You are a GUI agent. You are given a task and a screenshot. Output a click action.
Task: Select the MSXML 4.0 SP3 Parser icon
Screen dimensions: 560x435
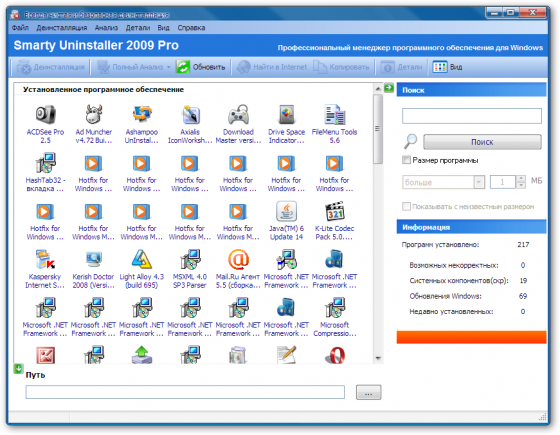click(190, 259)
